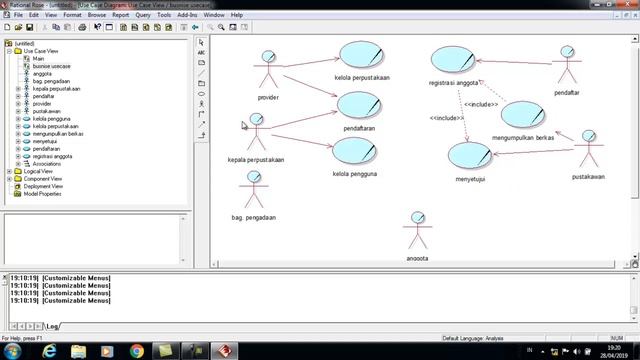Switch to the Log tab

tap(52, 326)
